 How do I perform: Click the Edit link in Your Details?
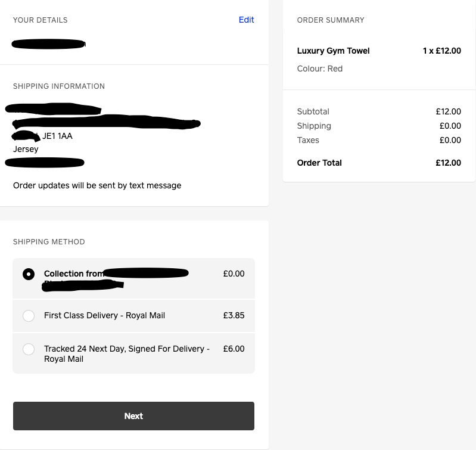pyautogui.click(x=246, y=20)
